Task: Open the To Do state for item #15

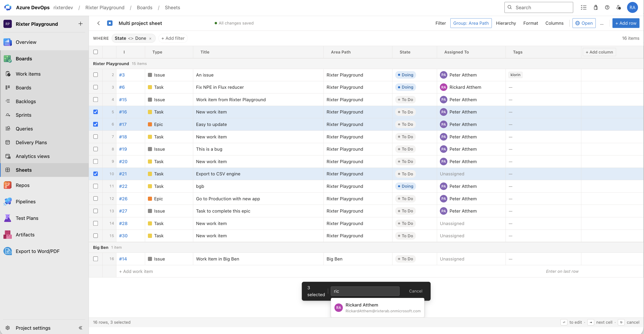Action: [x=405, y=100]
